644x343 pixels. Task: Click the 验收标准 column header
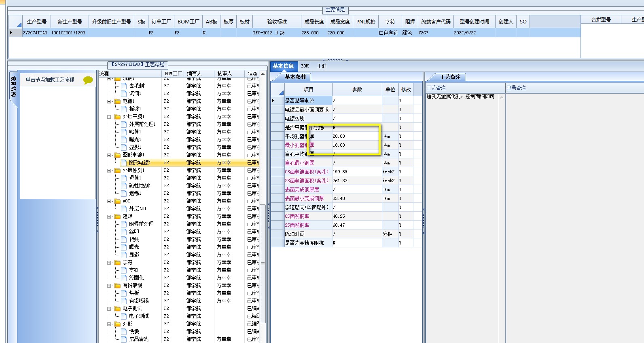click(x=277, y=22)
